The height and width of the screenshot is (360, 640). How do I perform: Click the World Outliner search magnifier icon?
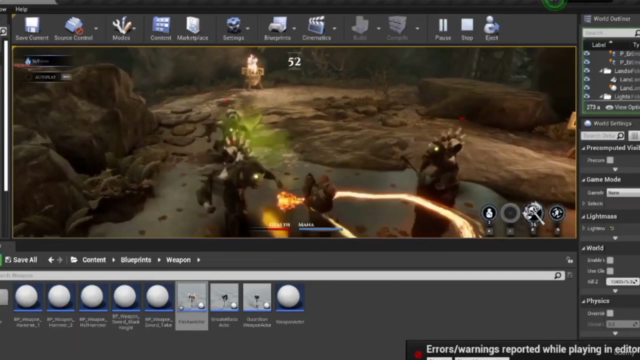pyautogui.click(x=638, y=33)
